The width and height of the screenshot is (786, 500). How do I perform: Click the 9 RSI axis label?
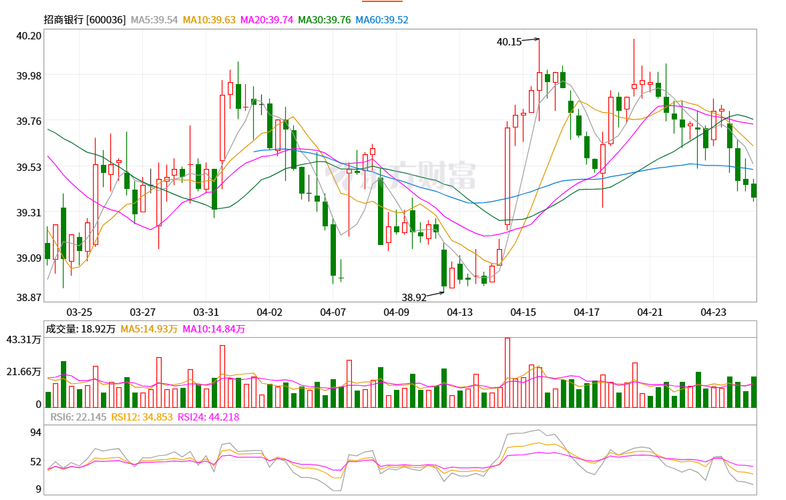[39, 489]
